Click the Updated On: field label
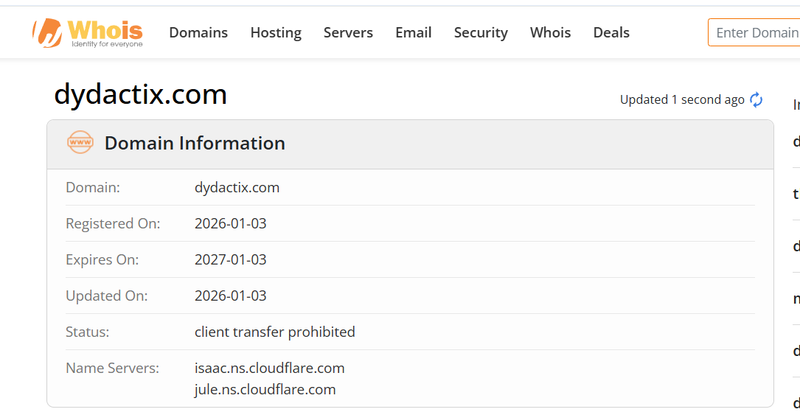 pos(107,296)
